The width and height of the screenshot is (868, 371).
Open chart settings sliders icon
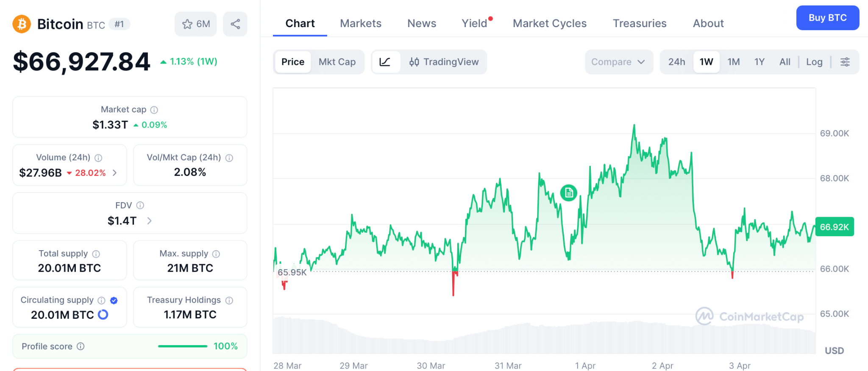(845, 62)
